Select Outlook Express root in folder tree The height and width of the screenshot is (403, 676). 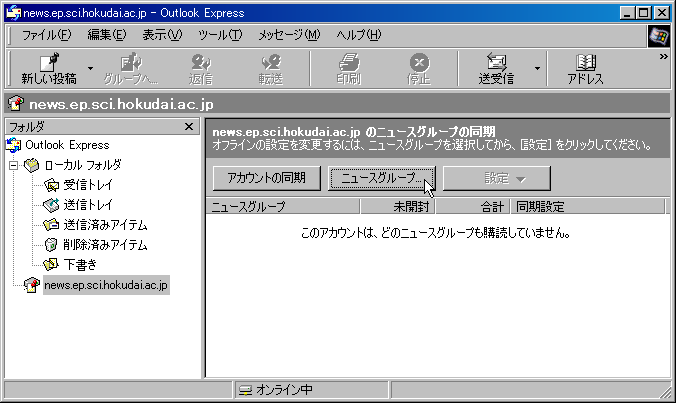pyautogui.click(x=67, y=145)
